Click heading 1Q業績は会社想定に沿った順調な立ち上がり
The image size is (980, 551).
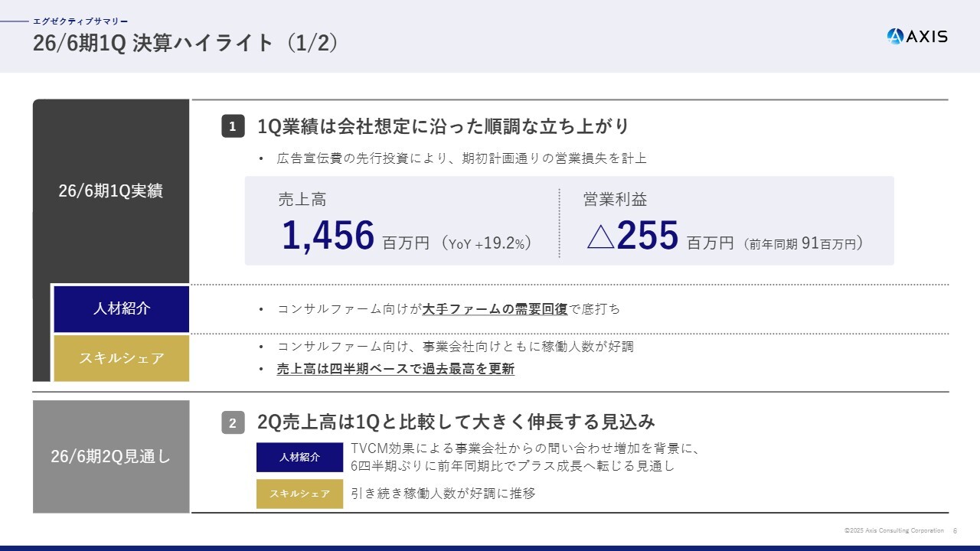point(443,126)
